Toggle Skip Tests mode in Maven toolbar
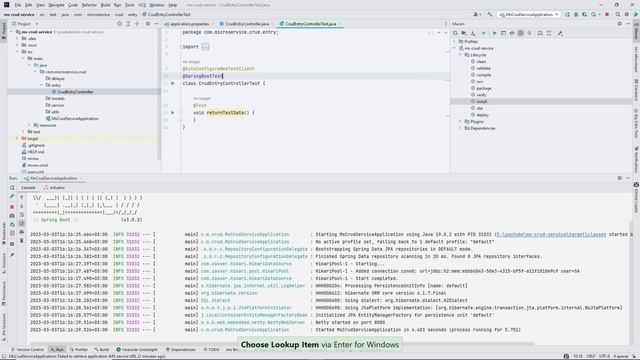The image size is (640, 360). [x=521, y=33]
